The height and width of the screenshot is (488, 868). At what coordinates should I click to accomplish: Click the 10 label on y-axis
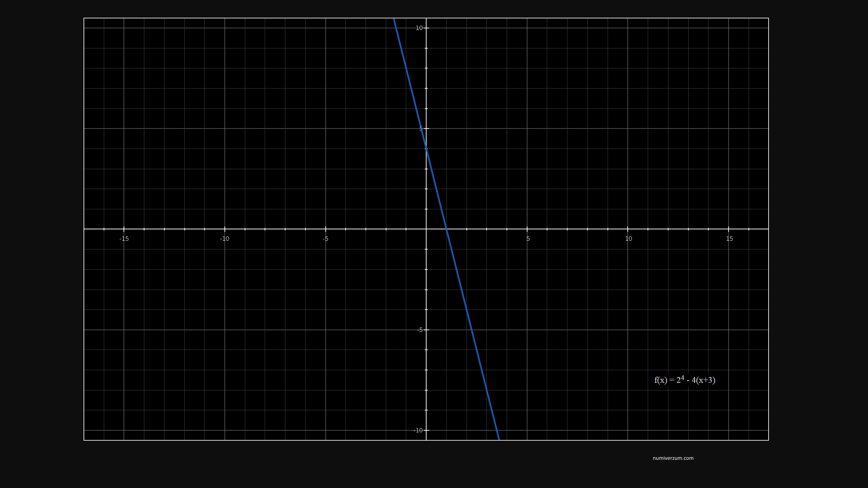pyautogui.click(x=419, y=28)
